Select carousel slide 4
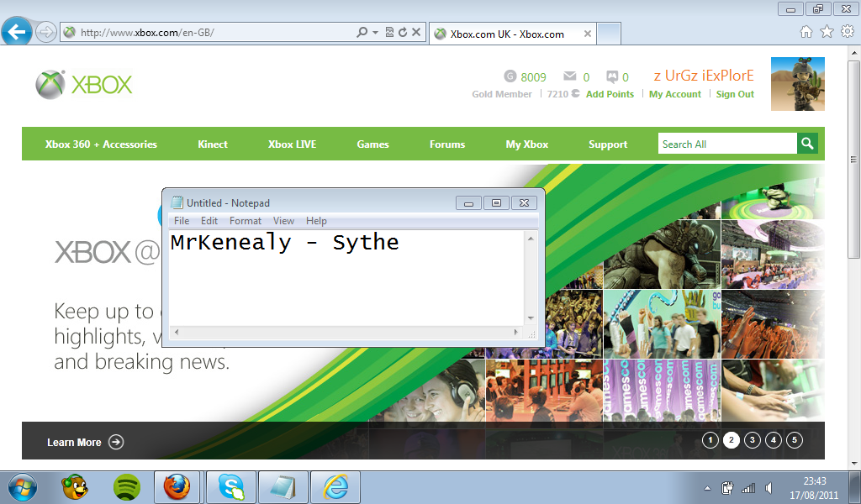Image resolution: width=861 pixels, height=504 pixels. 774,440
